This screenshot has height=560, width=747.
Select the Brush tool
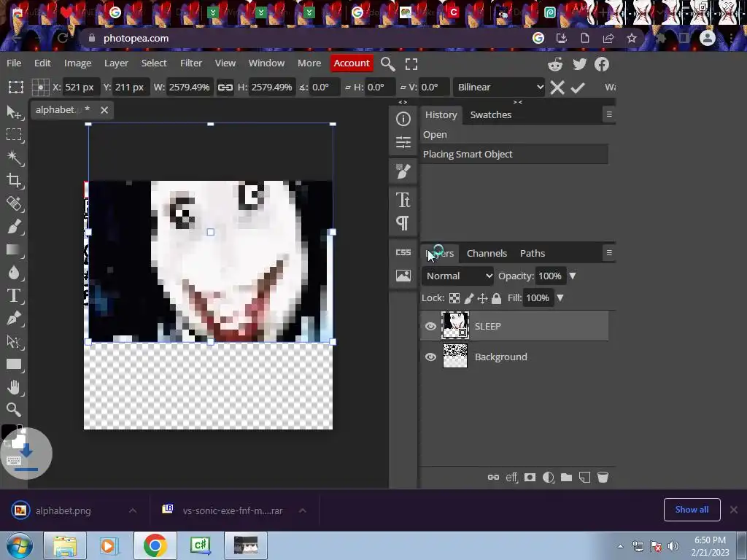coord(14,226)
